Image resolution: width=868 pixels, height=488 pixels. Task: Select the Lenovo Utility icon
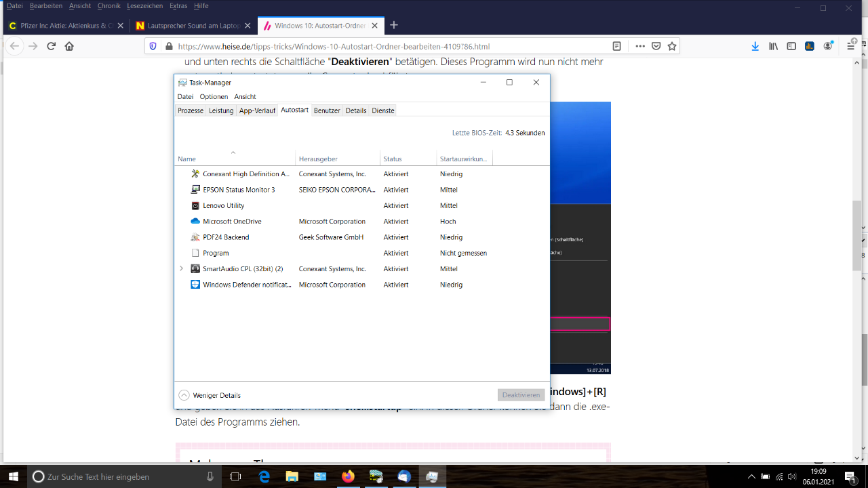195,205
